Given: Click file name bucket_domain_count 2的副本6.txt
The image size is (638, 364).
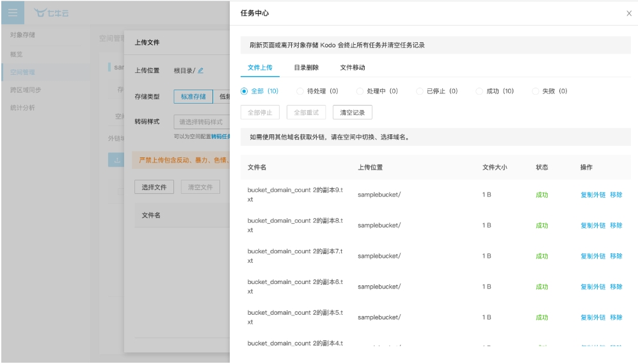Looking at the screenshot, I should [295, 287].
